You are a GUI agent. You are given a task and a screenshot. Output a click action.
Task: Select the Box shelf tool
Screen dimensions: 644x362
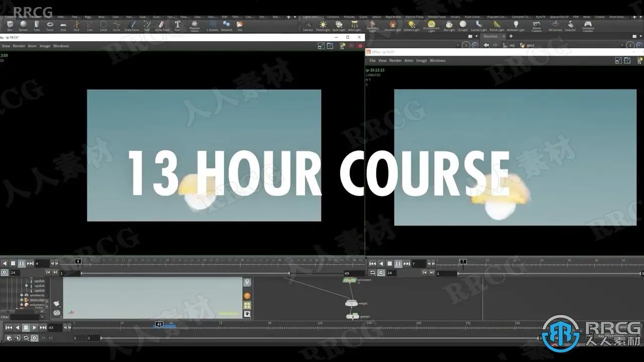click(x=10, y=25)
